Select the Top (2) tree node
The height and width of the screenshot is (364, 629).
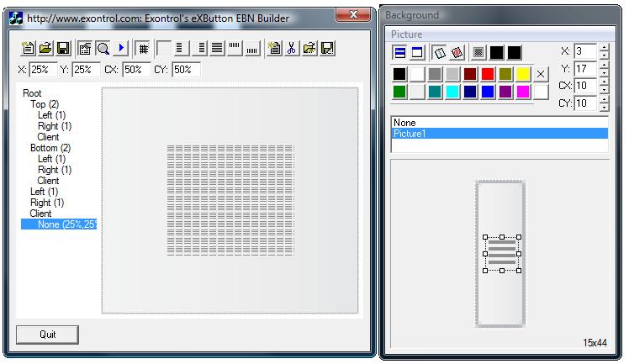[x=45, y=104]
